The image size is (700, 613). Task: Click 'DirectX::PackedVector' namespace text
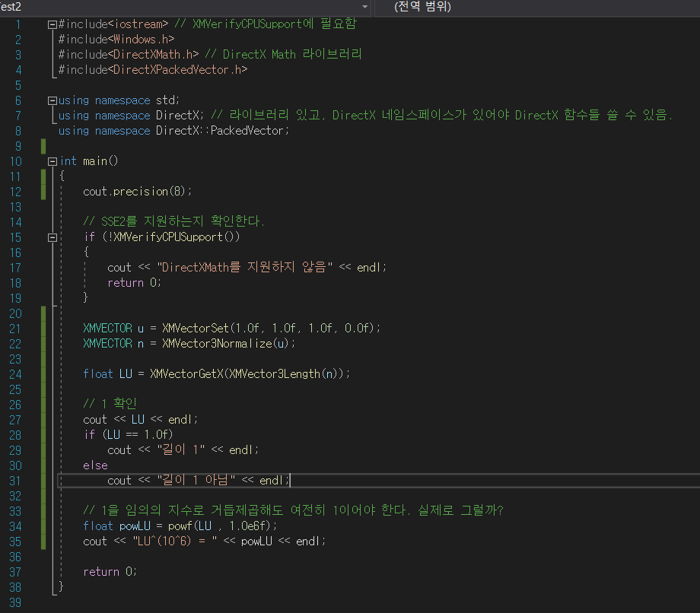pyautogui.click(x=219, y=131)
